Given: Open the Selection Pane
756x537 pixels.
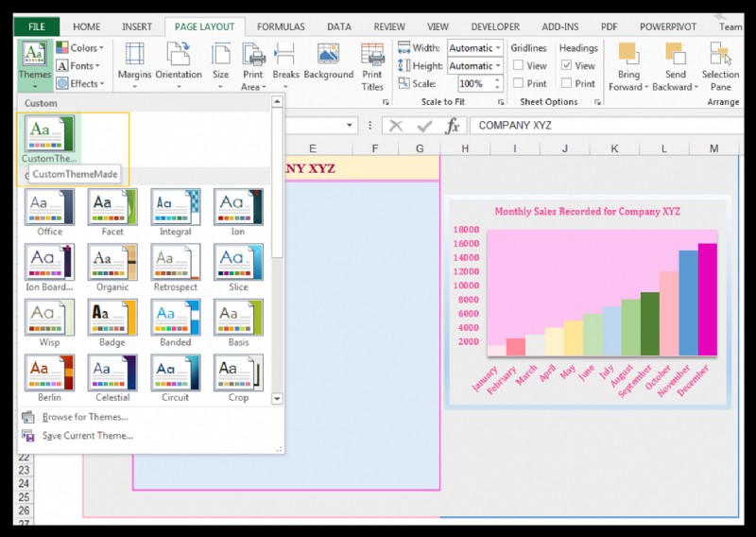Looking at the screenshot, I should pyautogui.click(x=720, y=66).
